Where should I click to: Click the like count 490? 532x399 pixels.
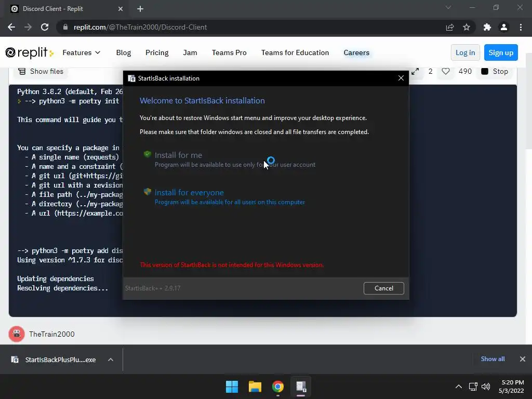tap(465, 71)
